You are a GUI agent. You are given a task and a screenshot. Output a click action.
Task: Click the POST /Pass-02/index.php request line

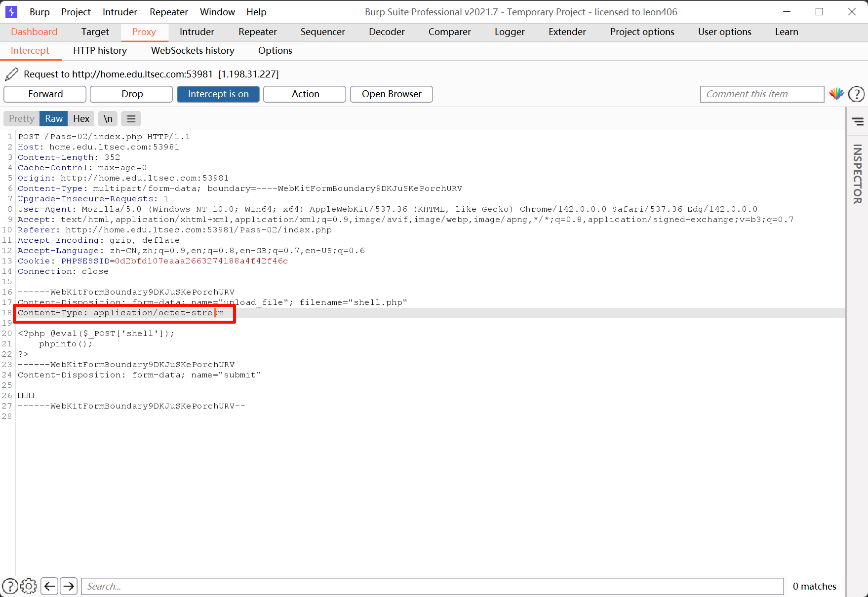click(x=104, y=137)
